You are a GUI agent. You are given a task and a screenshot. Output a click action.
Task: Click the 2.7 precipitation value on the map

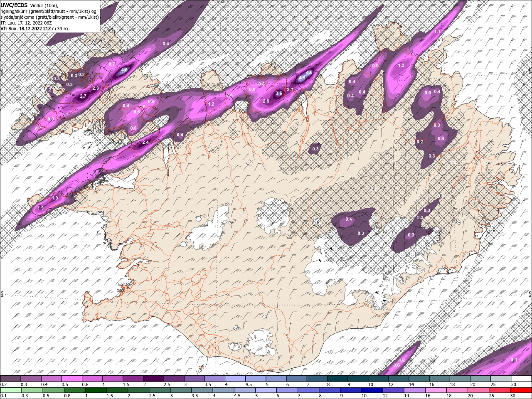[x=83, y=96]
